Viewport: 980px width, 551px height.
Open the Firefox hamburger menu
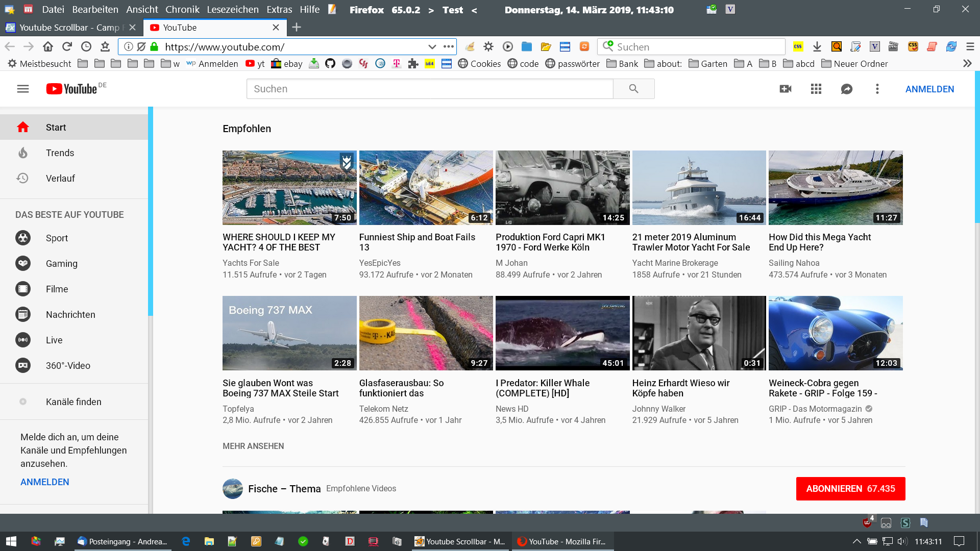970,47
